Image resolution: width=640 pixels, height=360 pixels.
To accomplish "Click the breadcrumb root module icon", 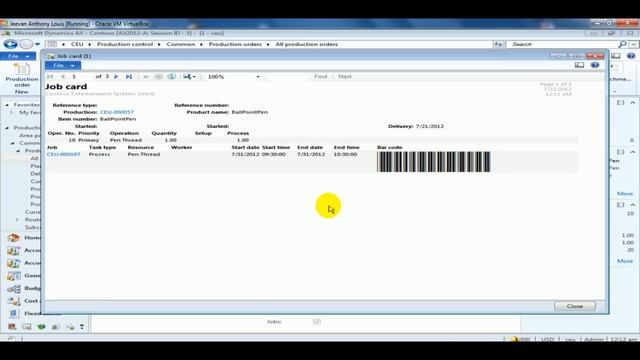I will pyautogui.click(x=52, y=44).
